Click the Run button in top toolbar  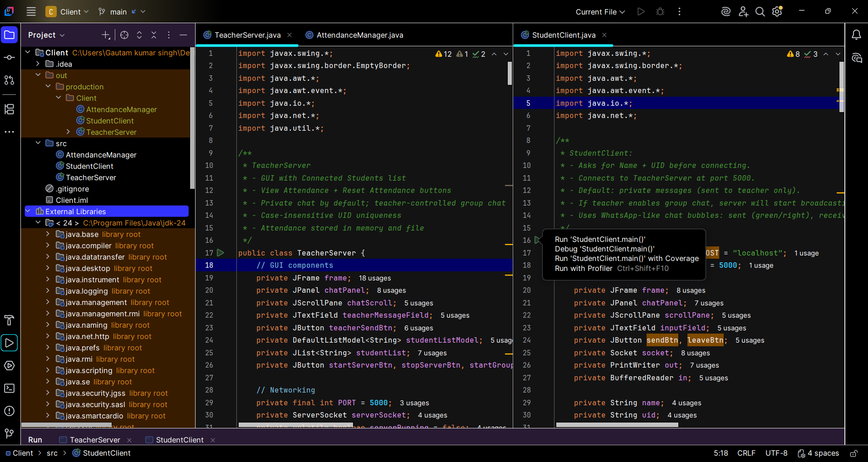coord(641,12)
